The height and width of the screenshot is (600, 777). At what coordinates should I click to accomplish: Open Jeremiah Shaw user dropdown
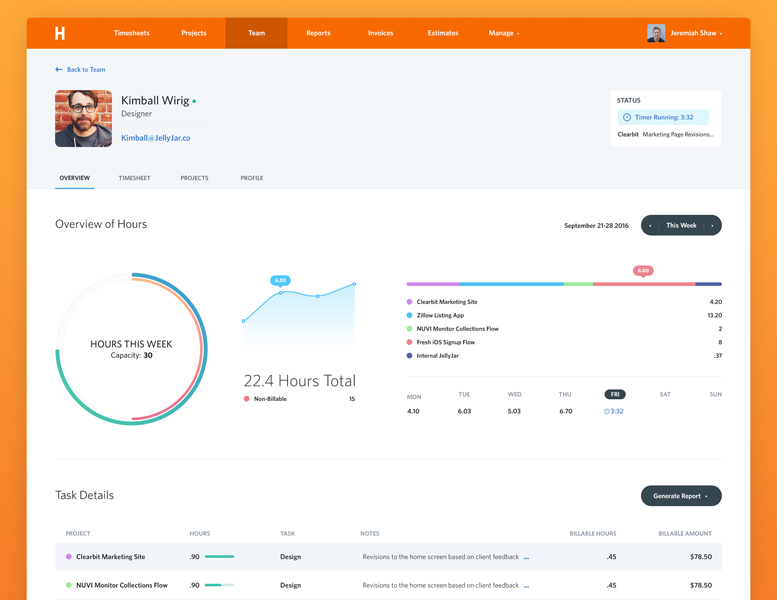pos(696,33)
